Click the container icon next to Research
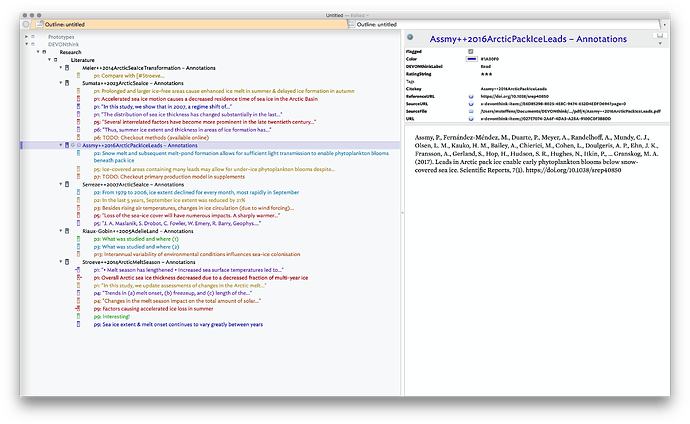Image resolution: width=690 pixels, height=424 pixels. 44,52
